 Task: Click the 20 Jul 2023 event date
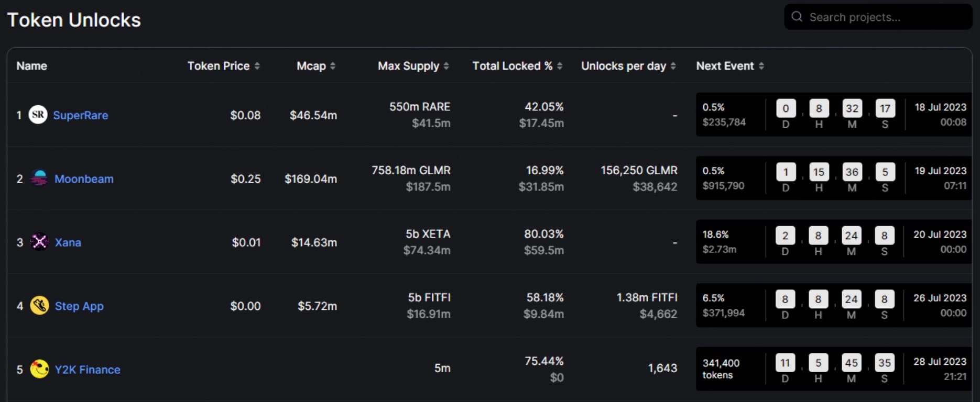pyautogui.click(x=940, y=234)
